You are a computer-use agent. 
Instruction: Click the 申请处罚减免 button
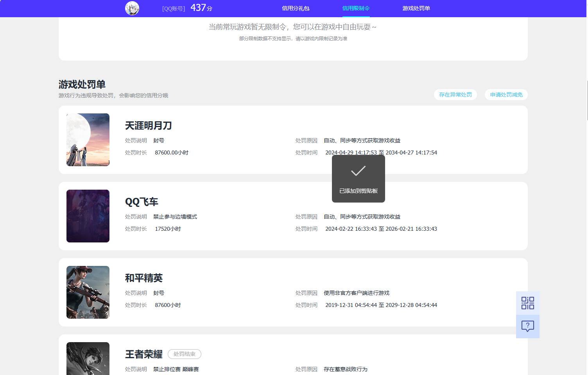click(x=506, y=95)
